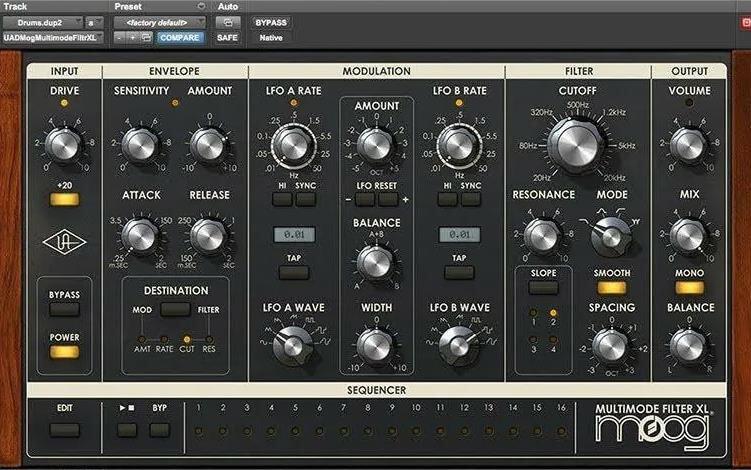Toggle the +20 input boost button
The height and width of the screenshot is (470, 751).
tap(64, 199)
